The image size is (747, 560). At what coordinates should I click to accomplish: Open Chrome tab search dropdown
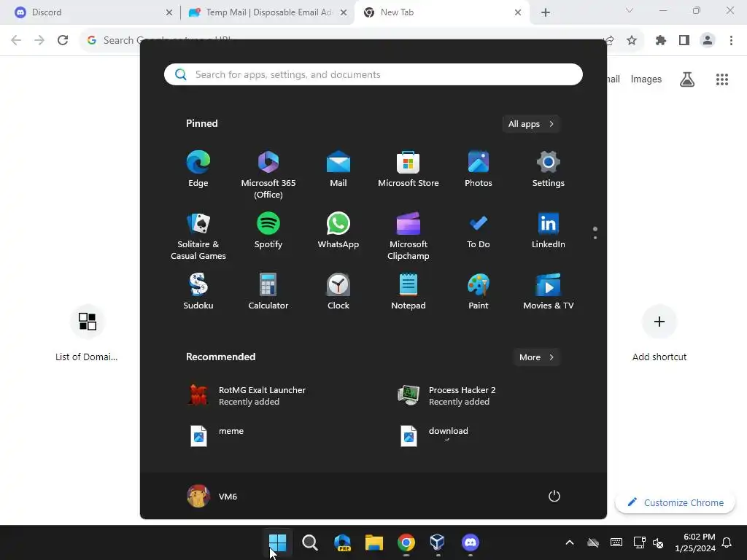pos(630,10)
